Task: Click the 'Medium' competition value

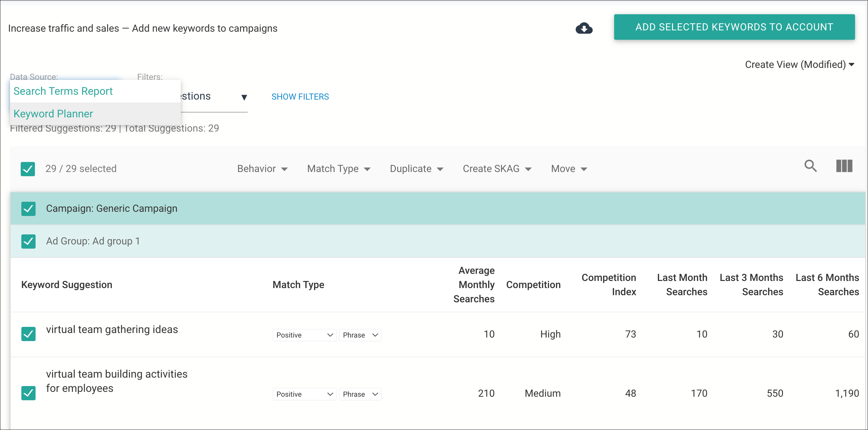Action: [x=543, y=393]
